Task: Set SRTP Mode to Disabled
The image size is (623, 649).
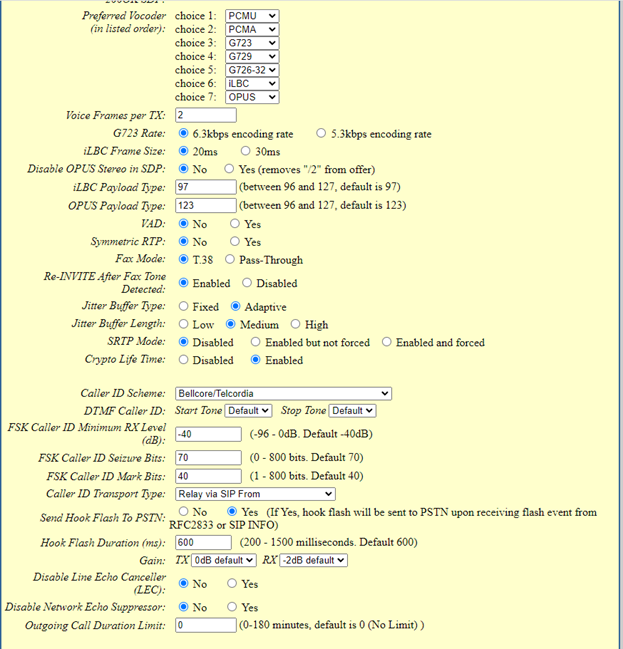Action: pos(183,342)
